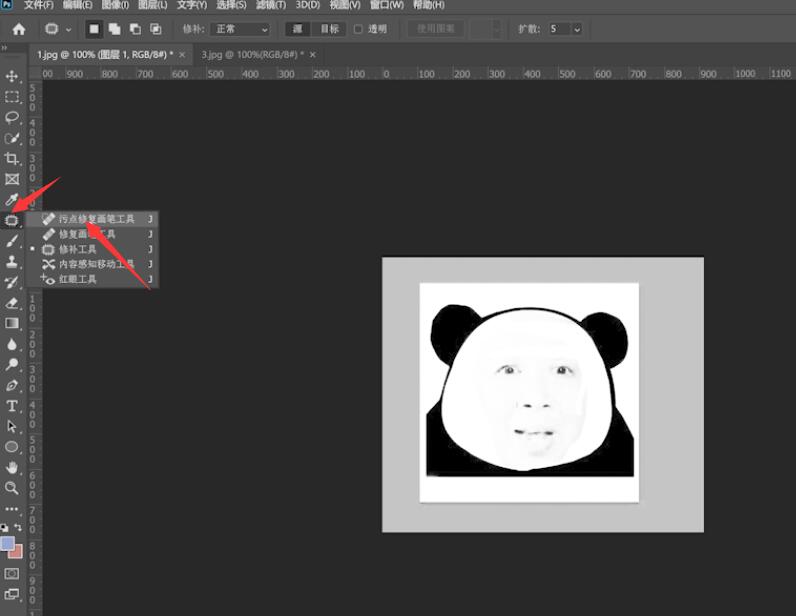The image size is (796, 616).
Task: Click the blue foreground color swatch
Action: 7,543
